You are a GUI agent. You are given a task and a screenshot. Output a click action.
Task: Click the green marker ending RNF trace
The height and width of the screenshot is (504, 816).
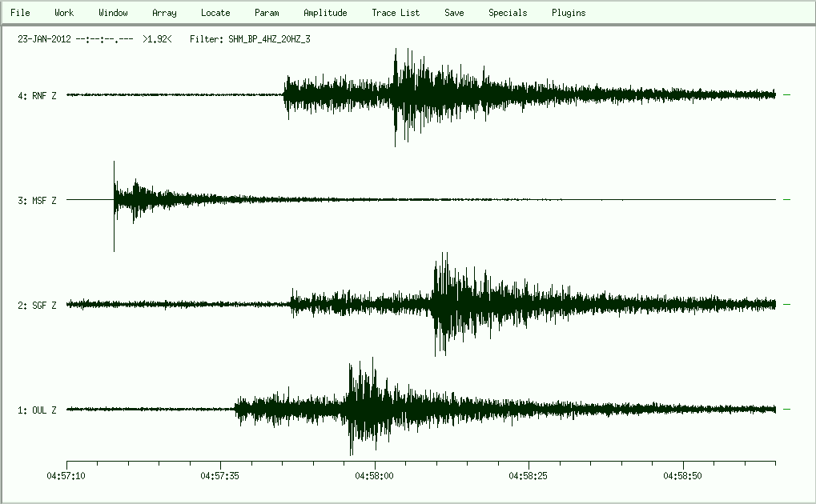[786, 95]
